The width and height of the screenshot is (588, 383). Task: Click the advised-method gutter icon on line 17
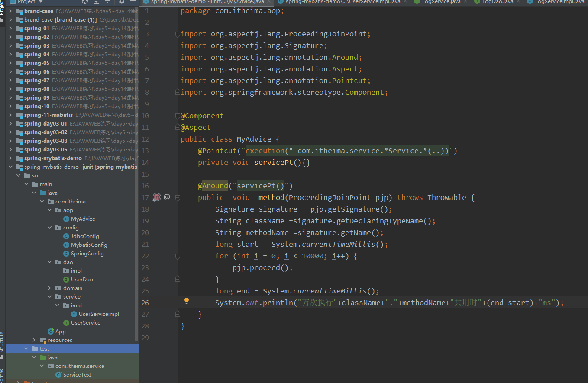pos(157,197)
